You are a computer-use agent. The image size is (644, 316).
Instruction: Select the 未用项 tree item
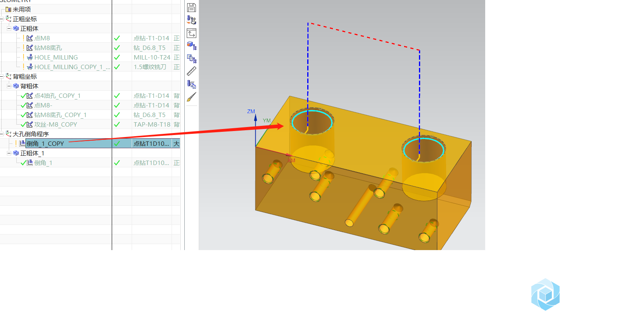22,9
